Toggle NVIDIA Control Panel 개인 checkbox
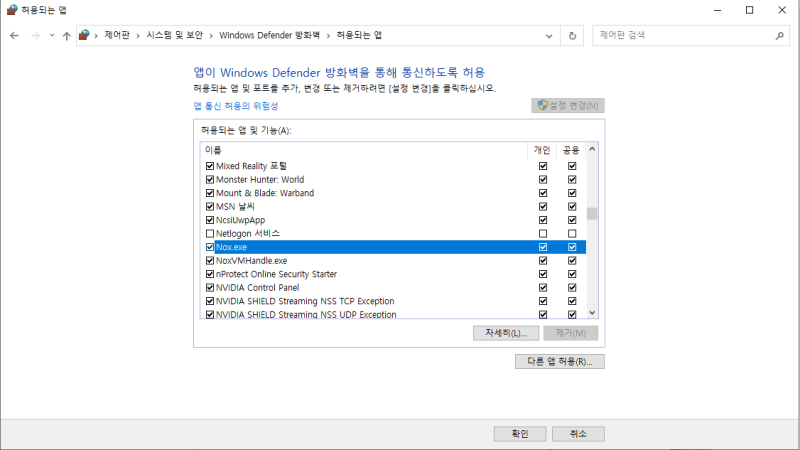Viewport: 800px width, 450px height. tap(543, 288)
